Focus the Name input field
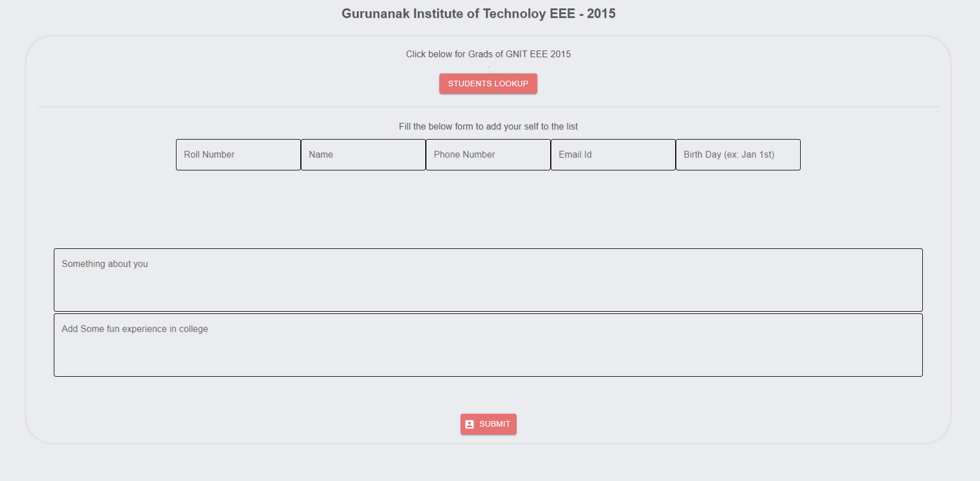 pos(363,155)
